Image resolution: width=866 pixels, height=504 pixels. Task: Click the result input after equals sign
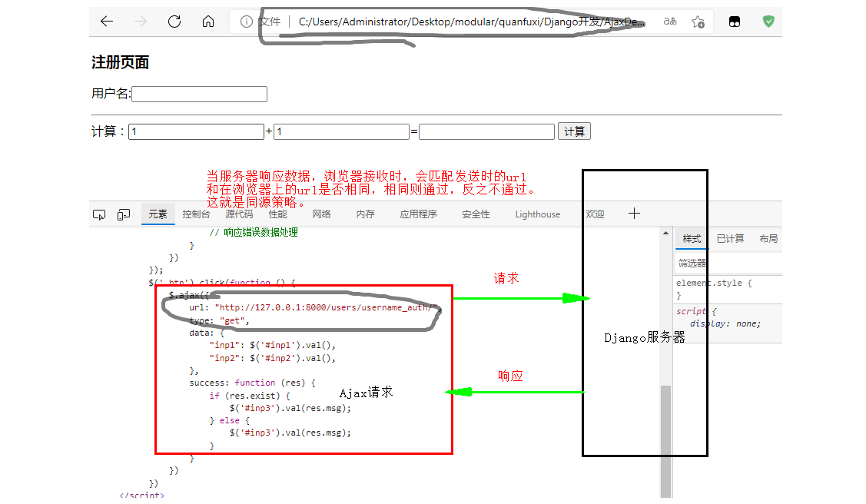pyautogui.click(x=486, y=131)
